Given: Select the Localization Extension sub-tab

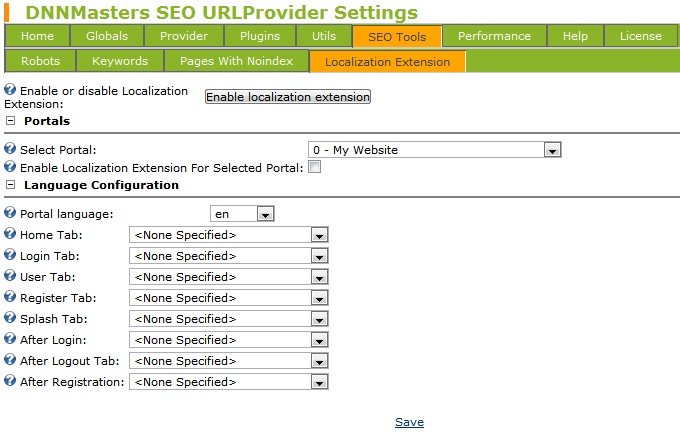Looking at the screenshot, I should [387, 62].
